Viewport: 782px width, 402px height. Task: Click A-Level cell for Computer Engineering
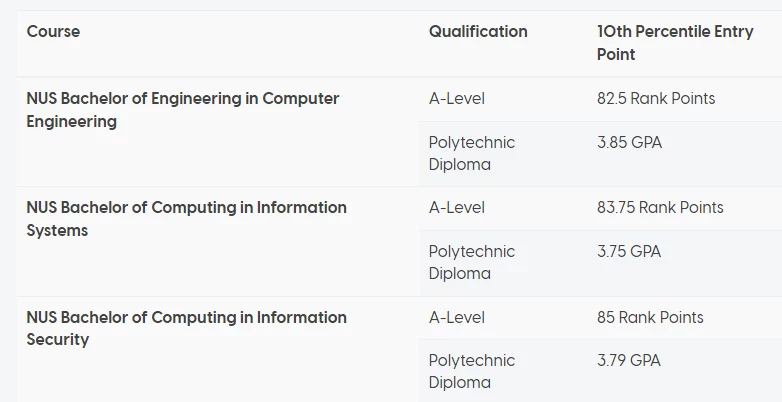[x=456, y=99]
